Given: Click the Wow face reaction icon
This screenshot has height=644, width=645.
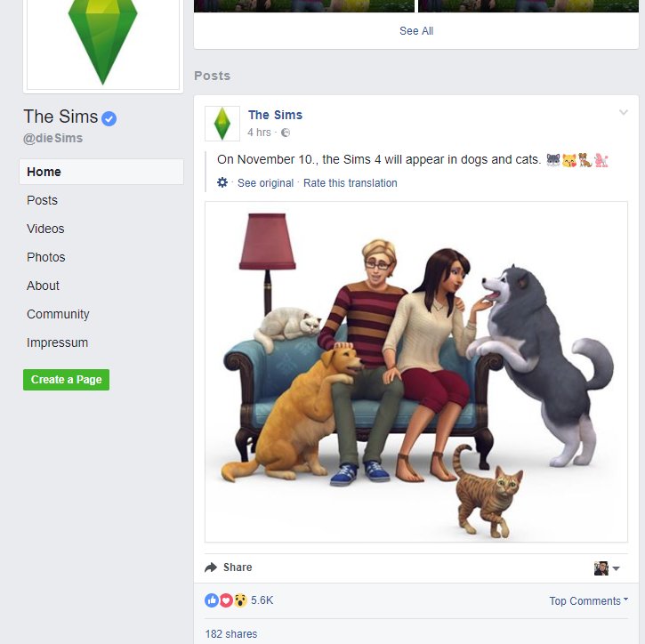Looking at the screenshot, I should pos(240,600).
